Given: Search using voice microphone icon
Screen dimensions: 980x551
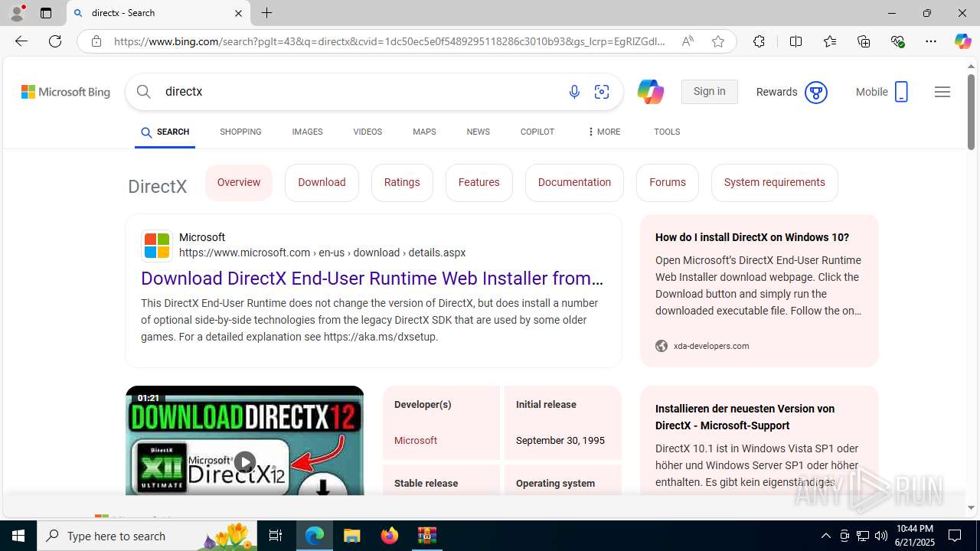Looking at the screenshot, I should 574,92.
